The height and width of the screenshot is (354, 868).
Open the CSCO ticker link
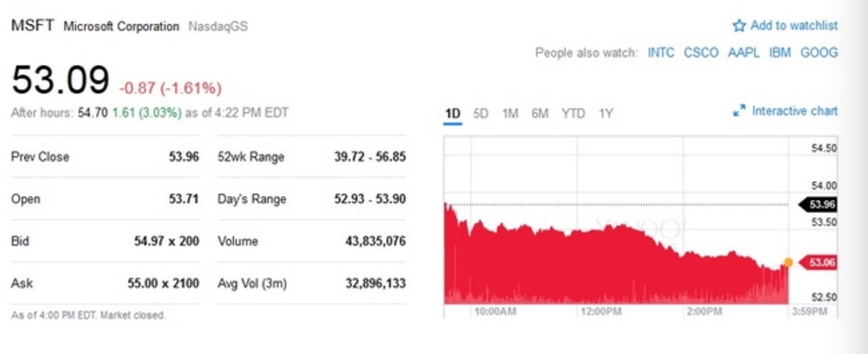[701, 53]
